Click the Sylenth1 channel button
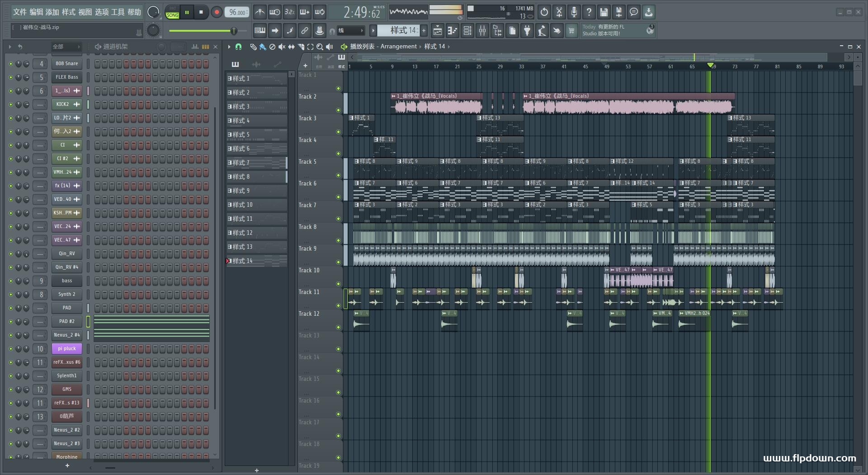The width and height of the screenshot is (868, 475). pos(67,376)
